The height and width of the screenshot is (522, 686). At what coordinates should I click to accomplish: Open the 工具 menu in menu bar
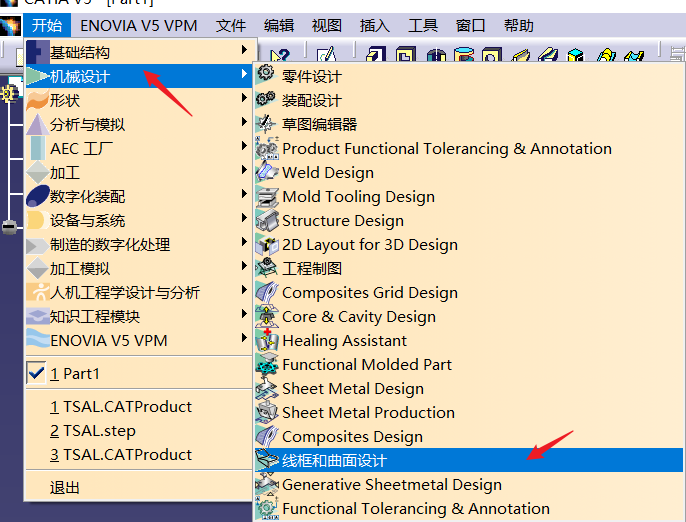[424, 25]
